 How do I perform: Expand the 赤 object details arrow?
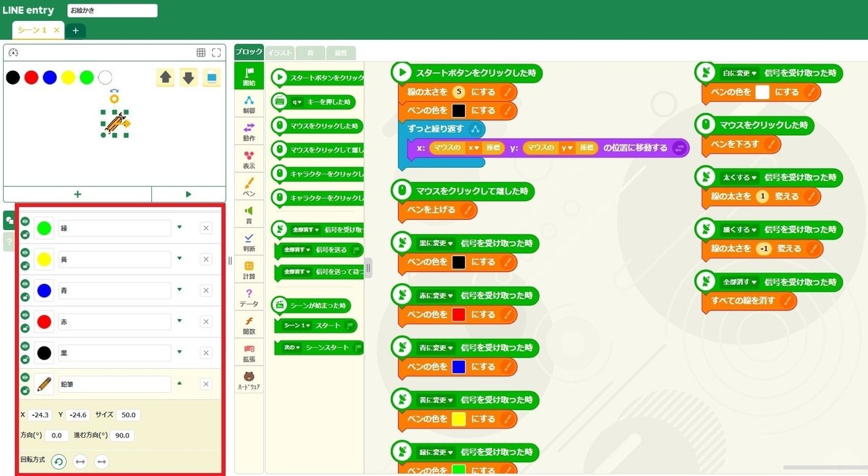(x=179, y=320)
